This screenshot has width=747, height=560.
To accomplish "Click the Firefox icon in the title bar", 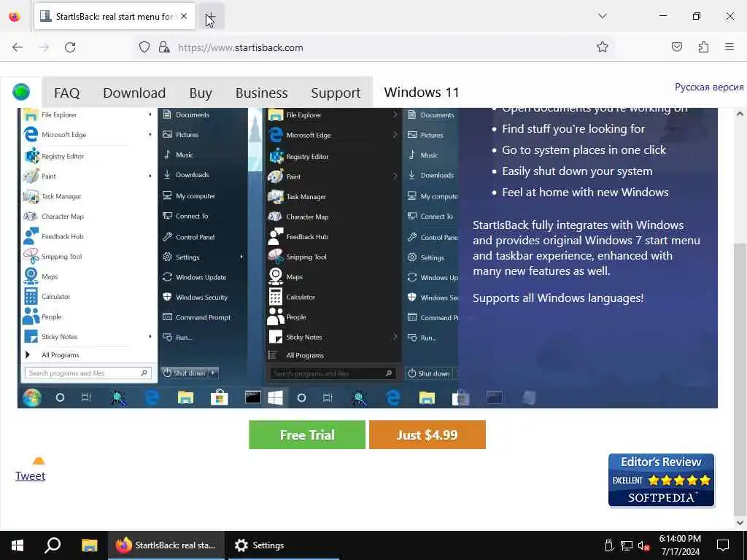I will coord(15,17).
